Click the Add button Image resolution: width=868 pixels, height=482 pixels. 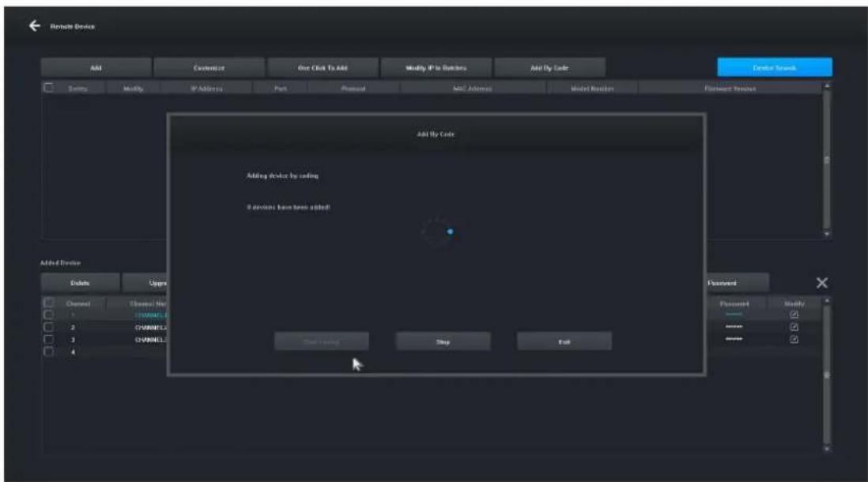tap(96, 67)
